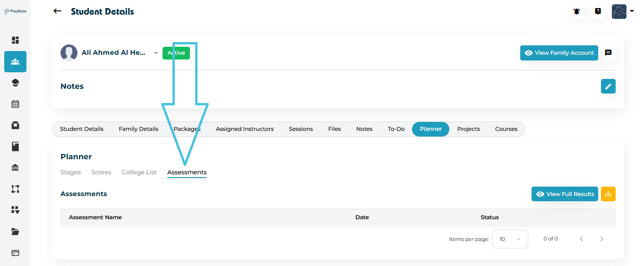The image size is (644, 266).
Task: Click the View Family Account button
Action: coord(559,53)
